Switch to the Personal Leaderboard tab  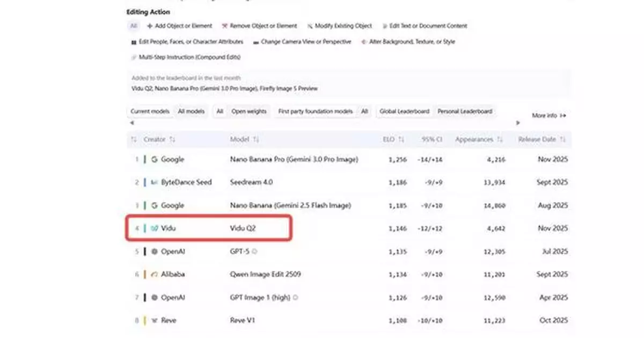464,112
